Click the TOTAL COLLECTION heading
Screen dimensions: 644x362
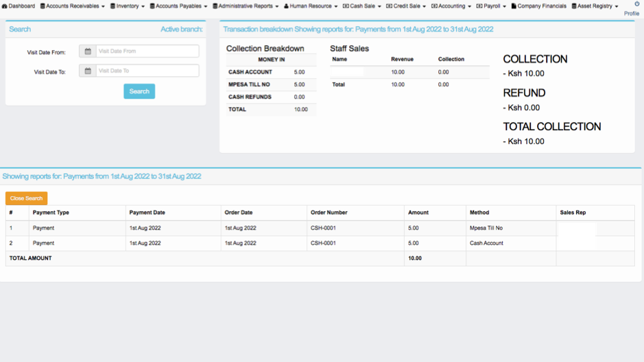click(x=552, y=126)
